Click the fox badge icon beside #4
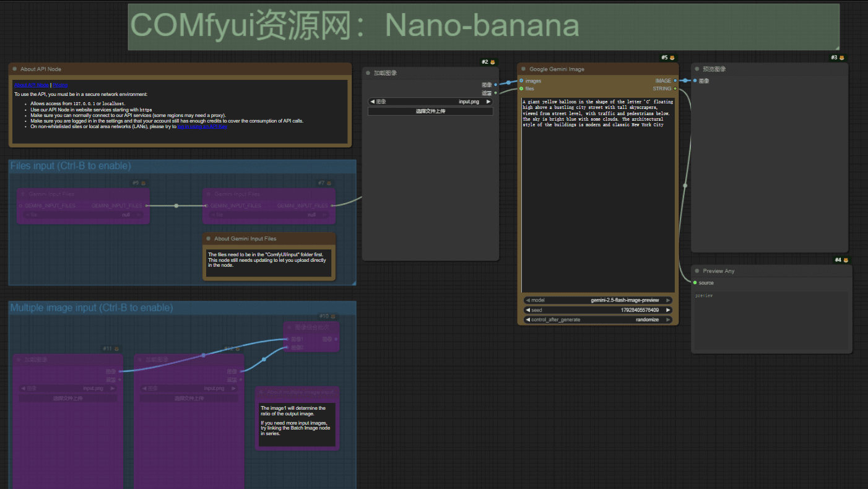 tap(846, 260)
